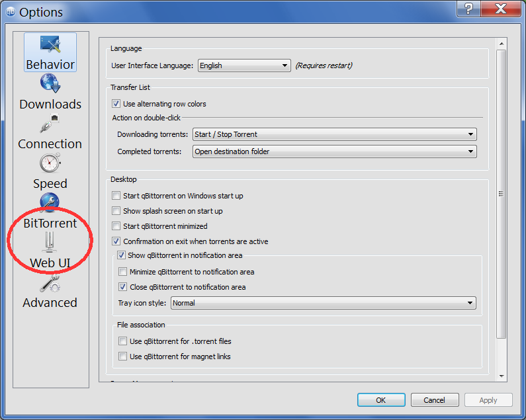Open the Downloads globe icon
Screen dimensions: 526x420
tap(50, 83)
